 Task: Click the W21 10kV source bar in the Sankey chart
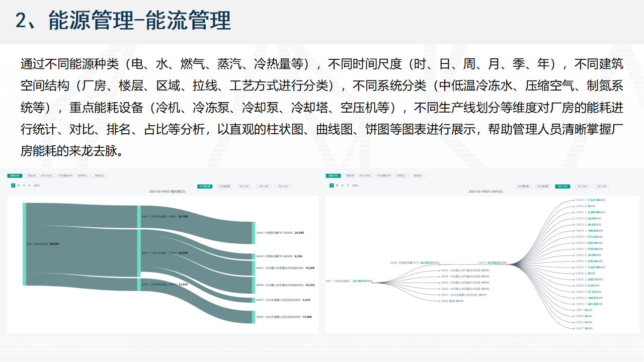click(24, 244)
